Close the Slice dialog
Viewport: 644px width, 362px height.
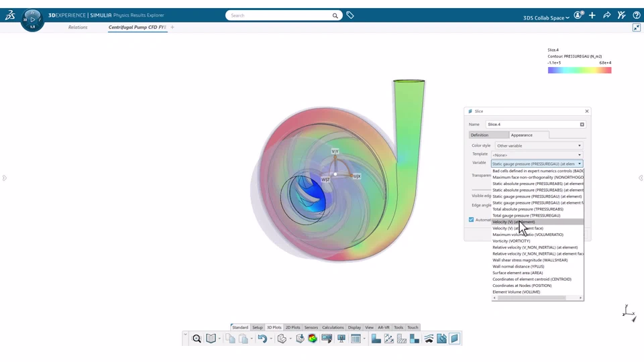pos(587,111)
